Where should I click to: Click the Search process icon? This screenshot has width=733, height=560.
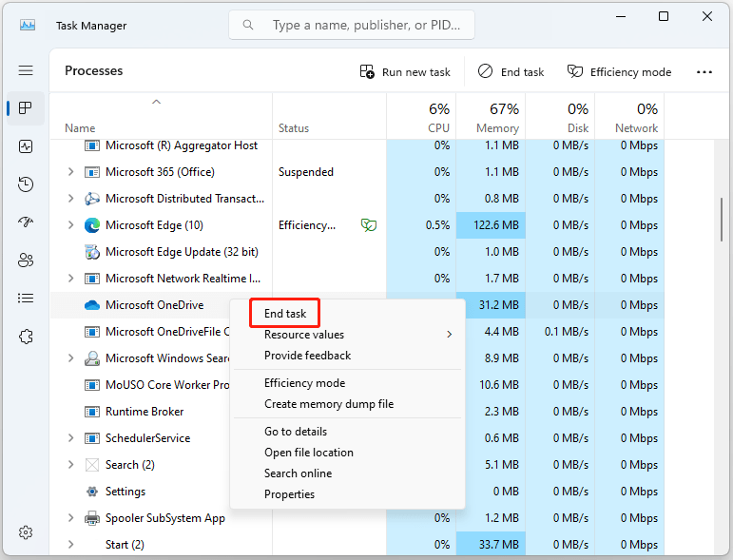pyautogui.click(x=92, y=465)
